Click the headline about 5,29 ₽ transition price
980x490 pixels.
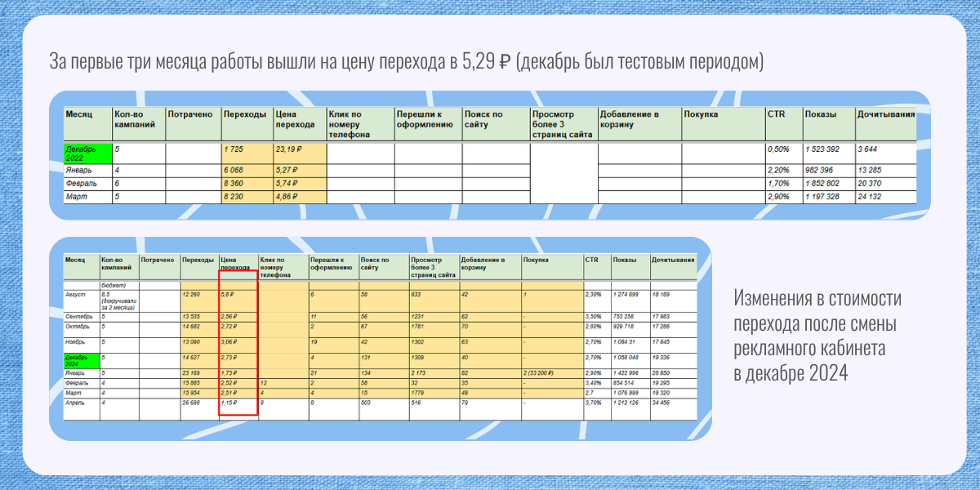point(407,62)
